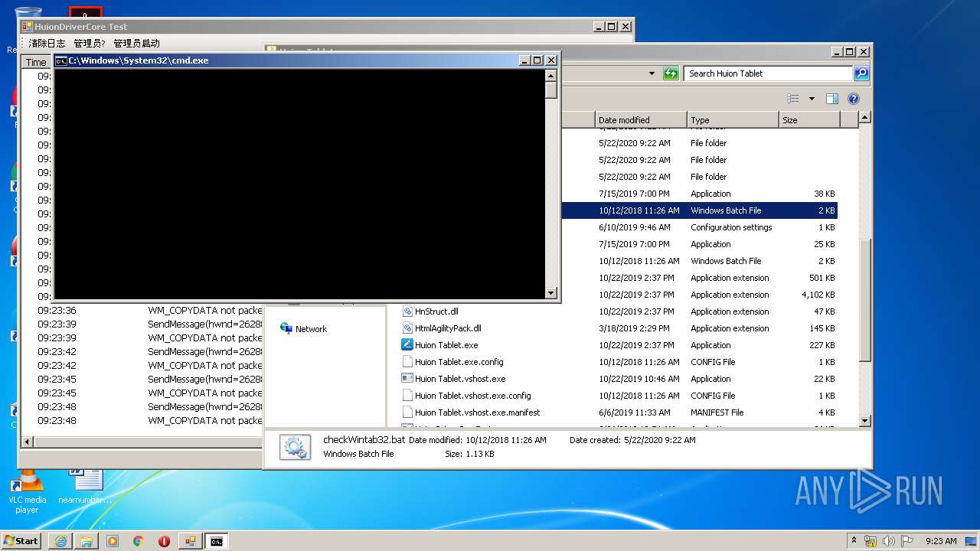
Task: Select the HnStruct.dll file icon
Action: point(408,311)
